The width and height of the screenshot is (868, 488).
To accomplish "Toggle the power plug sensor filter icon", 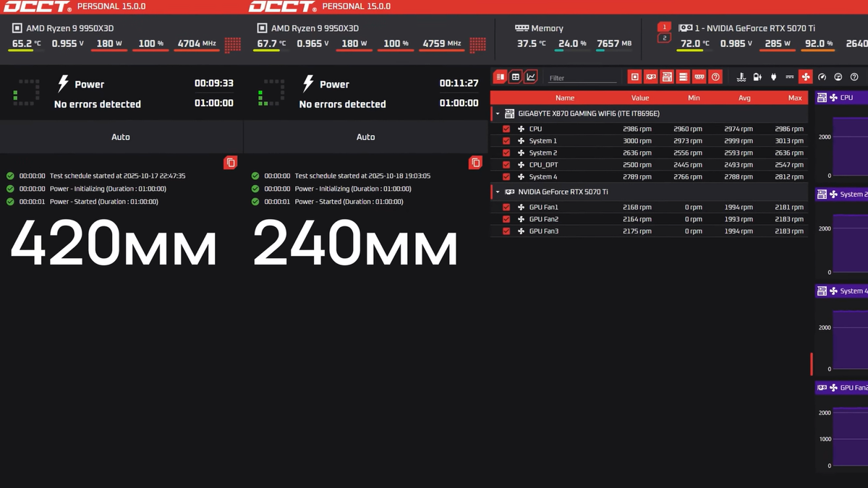I will (773, 77).
